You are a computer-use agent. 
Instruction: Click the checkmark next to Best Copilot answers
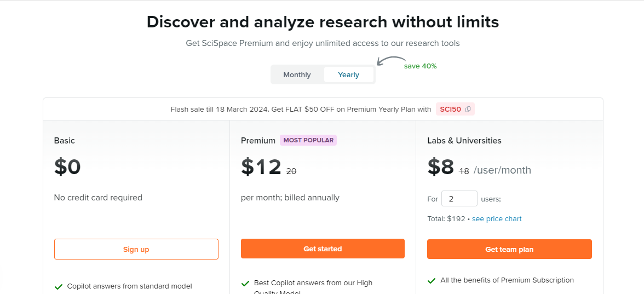(245, 284)
